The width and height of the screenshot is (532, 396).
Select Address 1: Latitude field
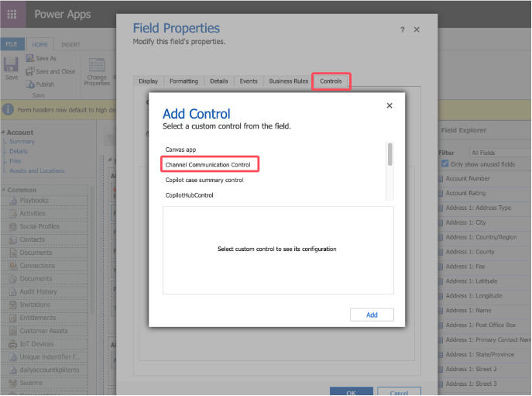pos(472,281)
